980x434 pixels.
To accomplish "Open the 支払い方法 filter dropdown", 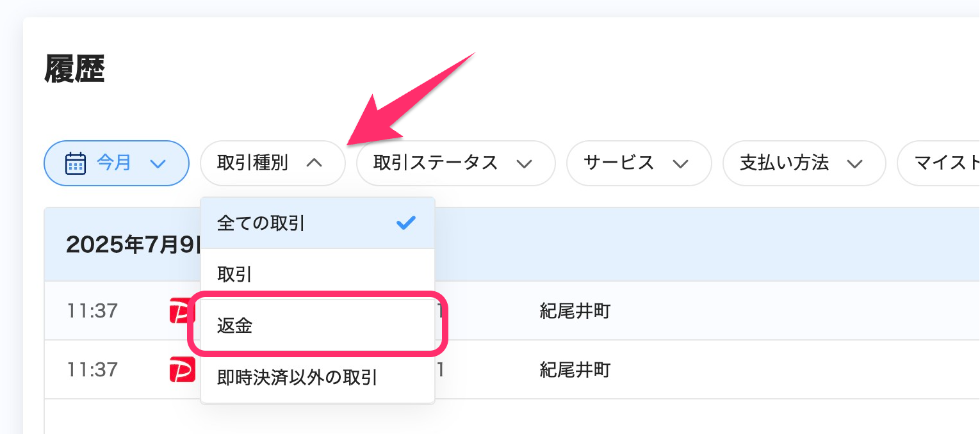I will click(x=803, y=163).
